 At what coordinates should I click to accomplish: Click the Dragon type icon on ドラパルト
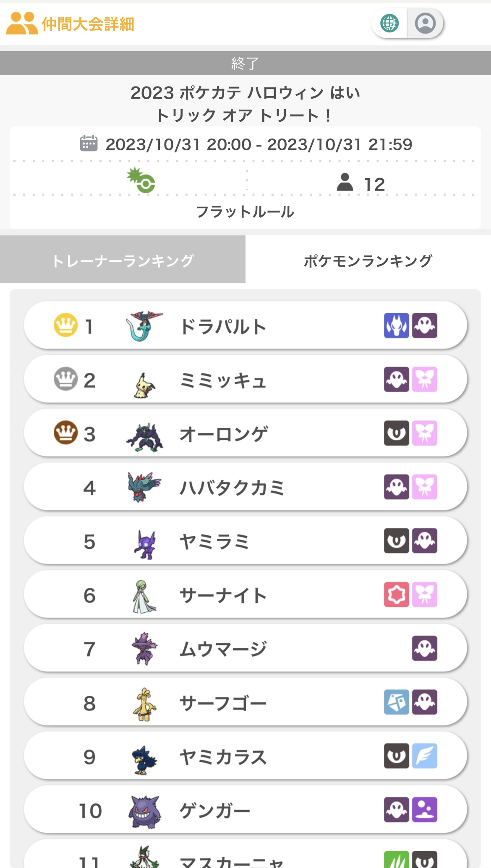pyautogui.click(x=396, y=325)
